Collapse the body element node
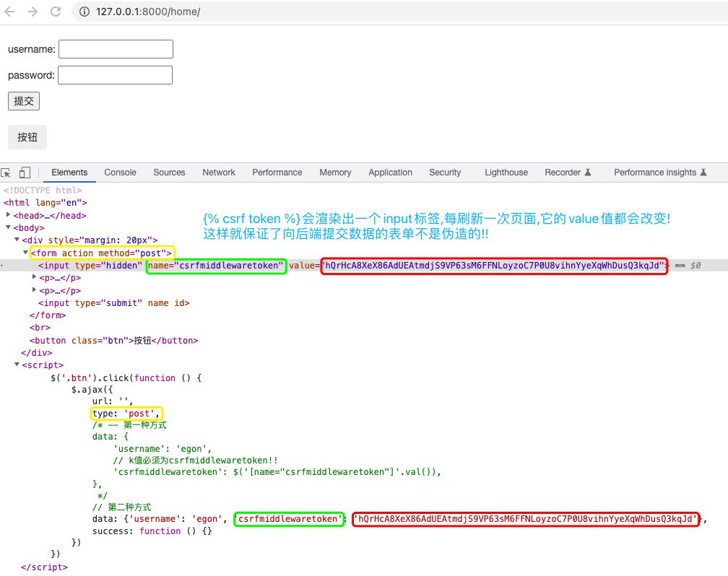Viewport: 728px width, 576px height. tap(9, 227)
